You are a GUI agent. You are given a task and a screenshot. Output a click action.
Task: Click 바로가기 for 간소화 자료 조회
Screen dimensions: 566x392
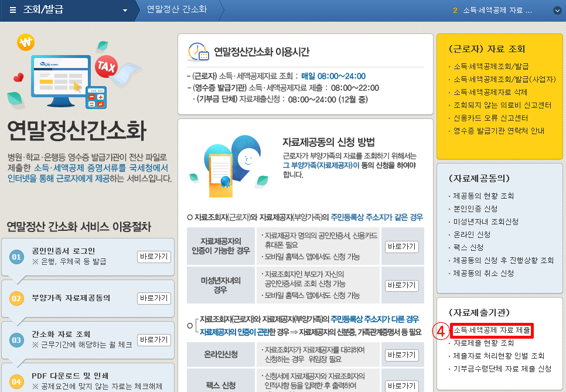tap(154, 340)
